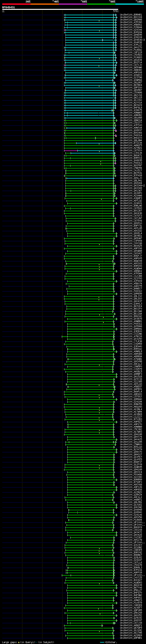Open hit UniRef100_B9N059
This screenshot has height=644, width=146.
tap(131, 404)
